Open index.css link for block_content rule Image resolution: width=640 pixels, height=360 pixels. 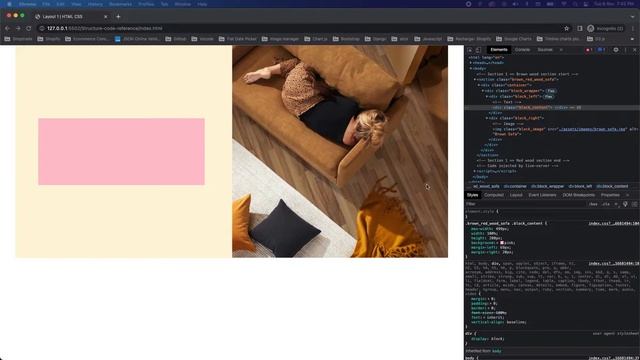[x=614, y=224]
